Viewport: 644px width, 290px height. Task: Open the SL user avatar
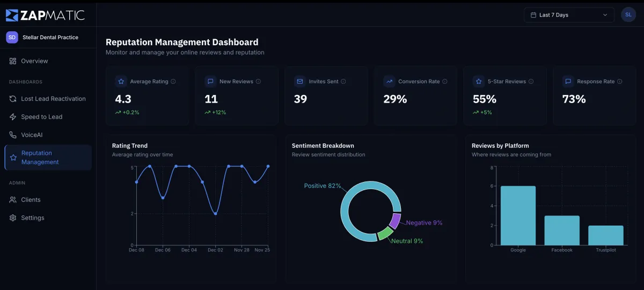[x=628, y=15]
